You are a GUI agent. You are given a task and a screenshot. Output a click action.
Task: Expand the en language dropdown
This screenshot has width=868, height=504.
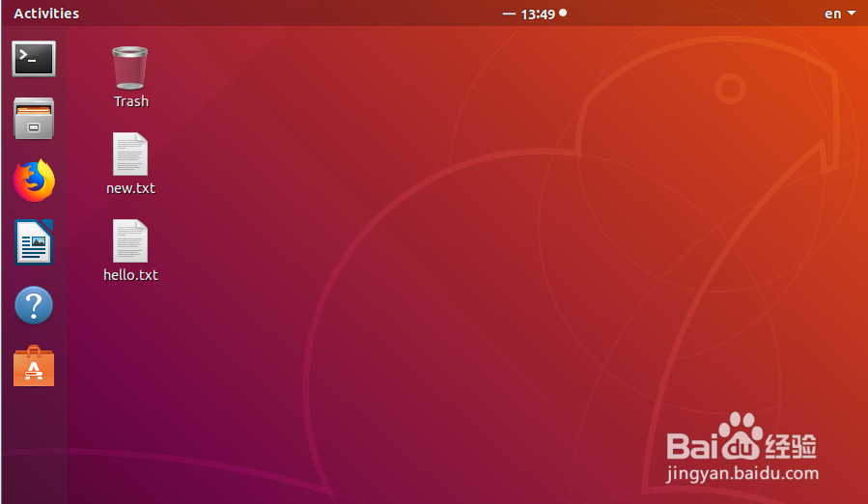pos(840,14)
